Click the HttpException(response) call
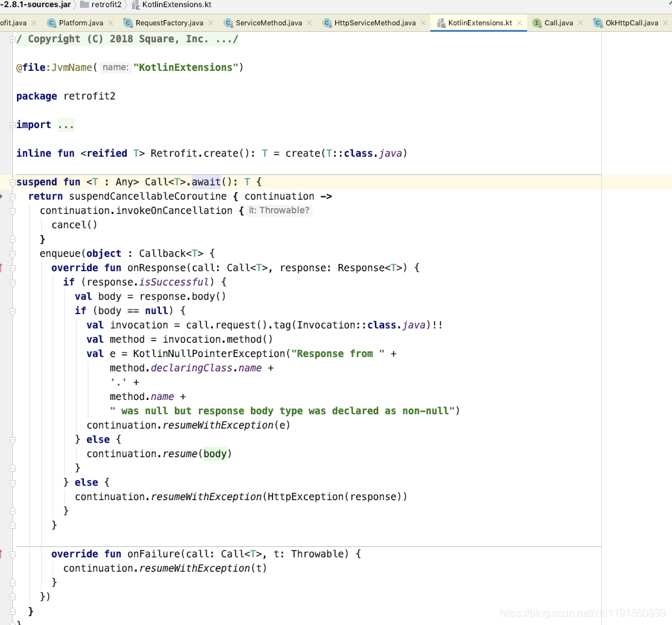Screen dimensions: 672x625 pyautogui.click(x=334, y=497)
